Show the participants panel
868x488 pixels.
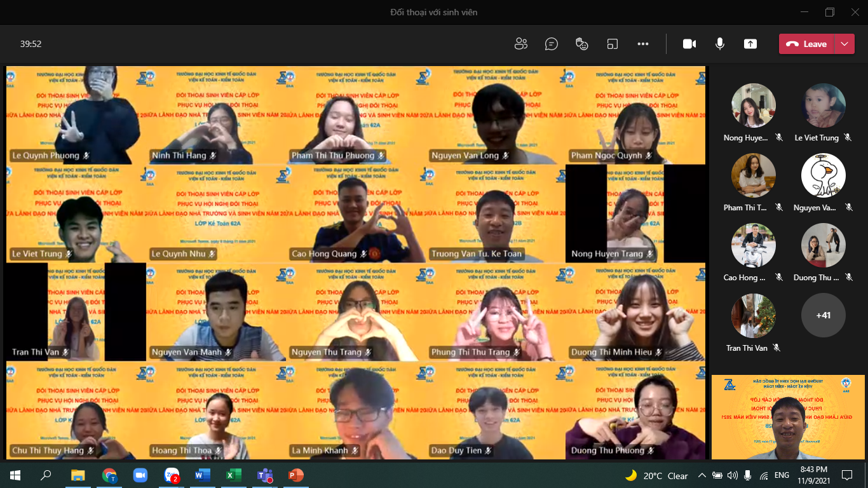pyautogui.click(x=521, y=44)
